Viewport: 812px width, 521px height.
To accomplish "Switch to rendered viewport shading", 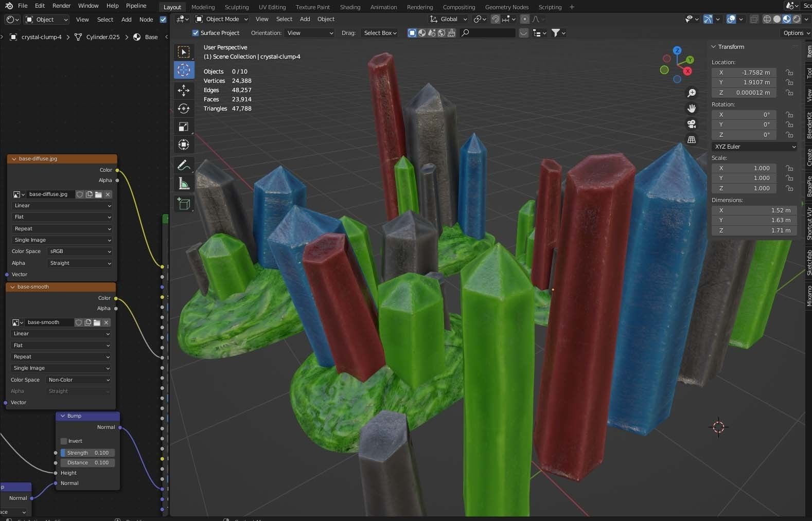I will click(797, 19).
